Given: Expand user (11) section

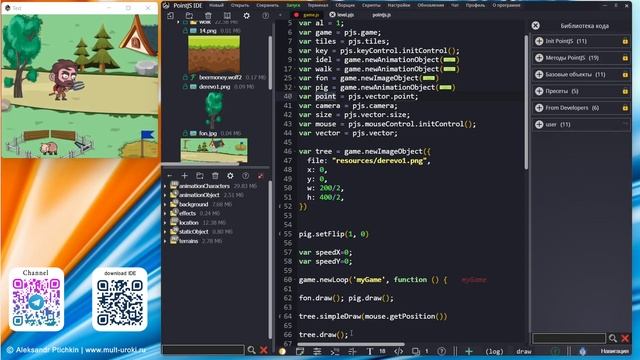Looking at the screenshot, I should tap(539, 124).
